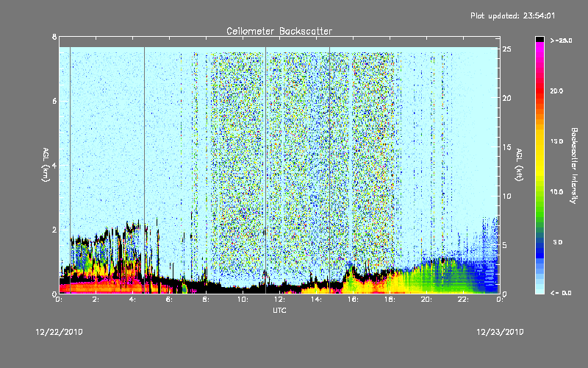The width and height of the screenshot is (588, 368).
Task: Click the "Ceilometer Backscatter" plot title
Action: click(279, 31)
